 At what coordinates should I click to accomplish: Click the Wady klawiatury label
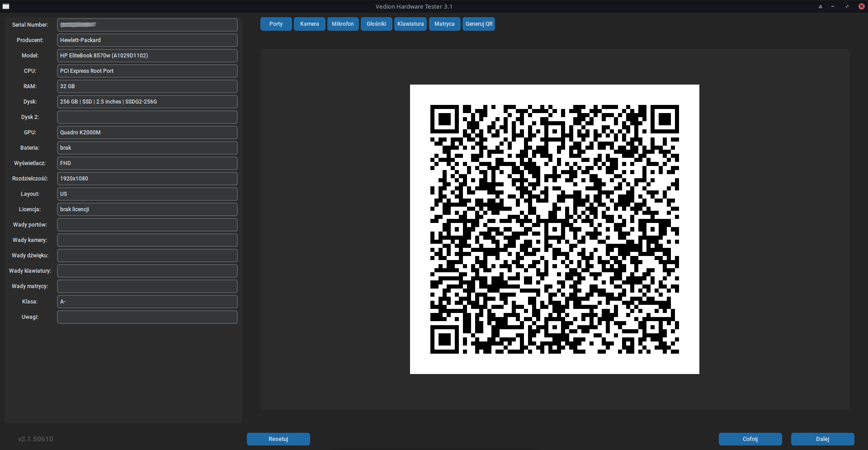(30, 271)
